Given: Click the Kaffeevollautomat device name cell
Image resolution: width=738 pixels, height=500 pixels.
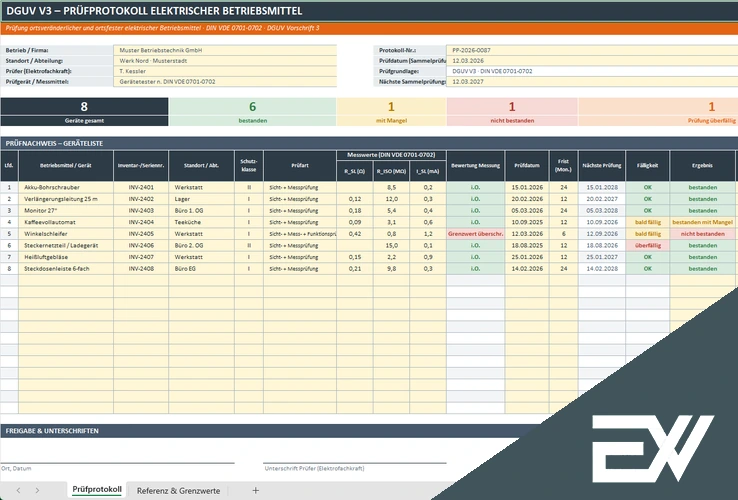Looking at the screenshot, I should [x=66, y=222].
